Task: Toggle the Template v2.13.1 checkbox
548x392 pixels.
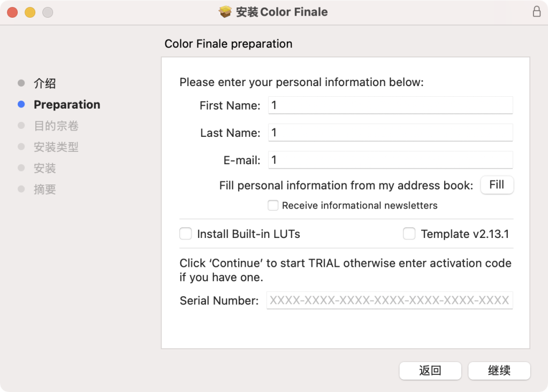Action: pos(409,234)
